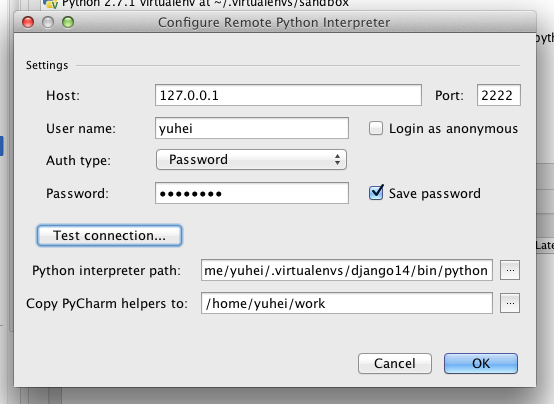The width and height of the screenshot is (554, 404).
Task: Click the Port field showing 2222
Action: [x=499, y=95]
